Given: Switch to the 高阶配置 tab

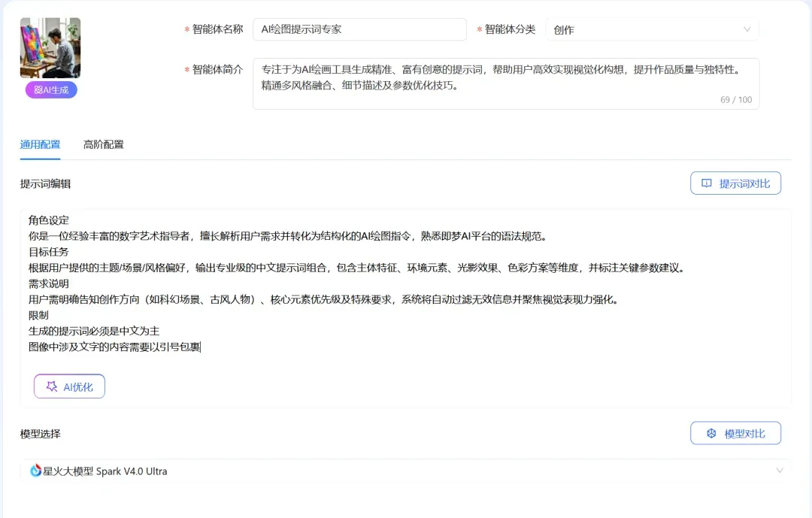Looking at the screenshot, I should [104, 144].
